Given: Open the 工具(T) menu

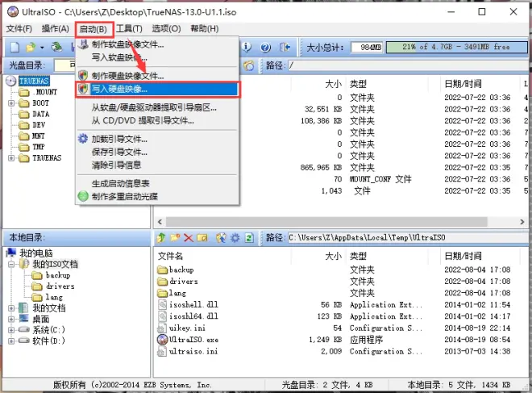Looking at the screenshot, I should click(129, 29).
